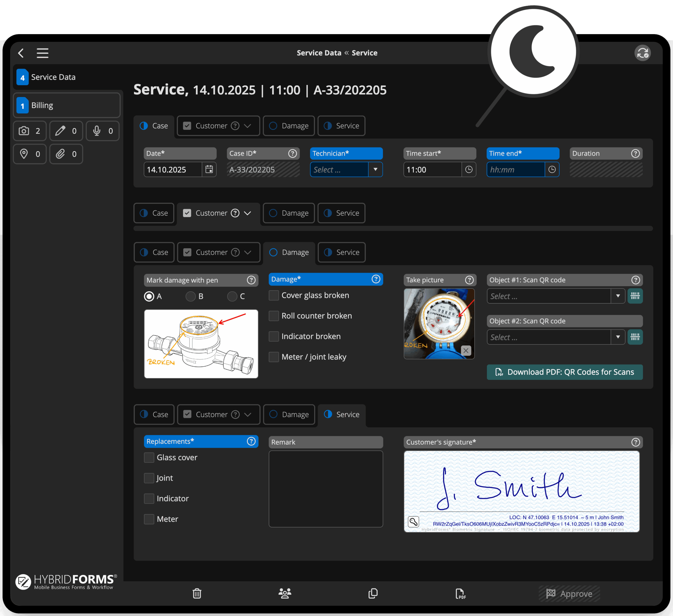The height and width of the screenshot is (616, 673).
Task: Open the Technician dropdown
Action: [x=375, y=169]
